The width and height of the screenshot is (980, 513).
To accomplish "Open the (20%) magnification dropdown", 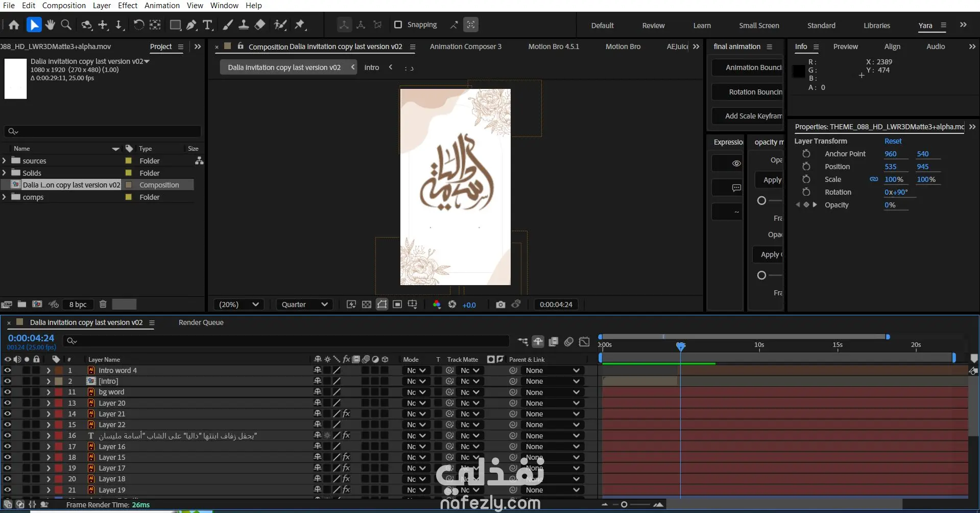I will tap(239, 305).
